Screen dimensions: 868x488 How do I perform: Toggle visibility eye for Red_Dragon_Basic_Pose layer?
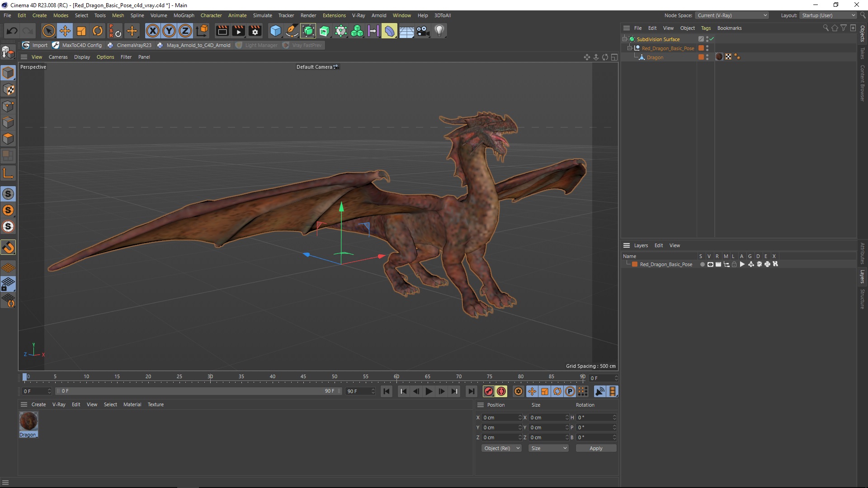click(710, 264)
